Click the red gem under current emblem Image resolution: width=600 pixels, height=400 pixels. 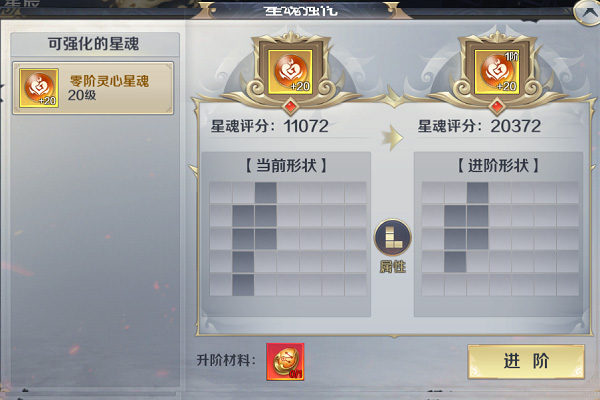point(291,106)
